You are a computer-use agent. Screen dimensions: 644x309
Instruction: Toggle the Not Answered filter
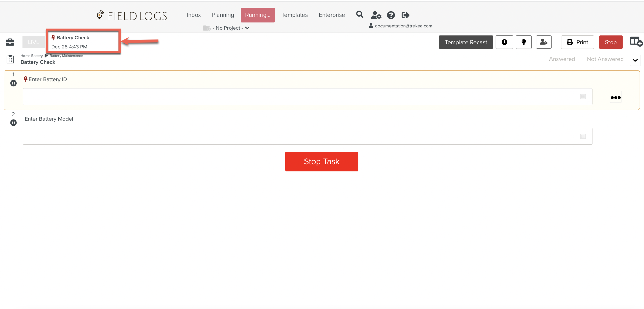point(605,59)
